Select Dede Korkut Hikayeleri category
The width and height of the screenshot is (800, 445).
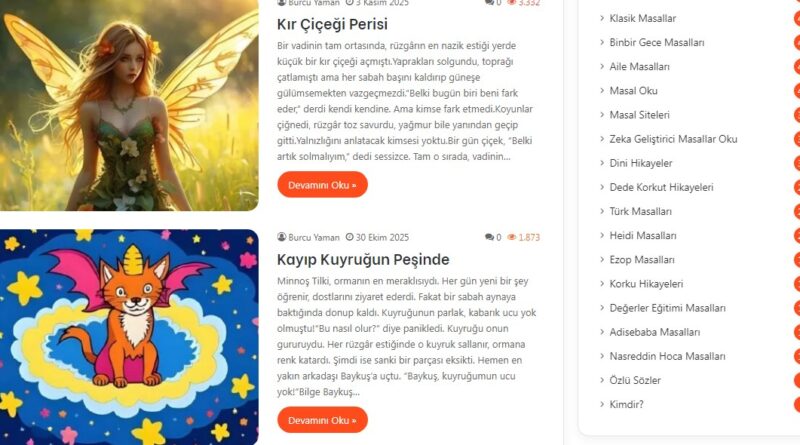click(661, 187)
